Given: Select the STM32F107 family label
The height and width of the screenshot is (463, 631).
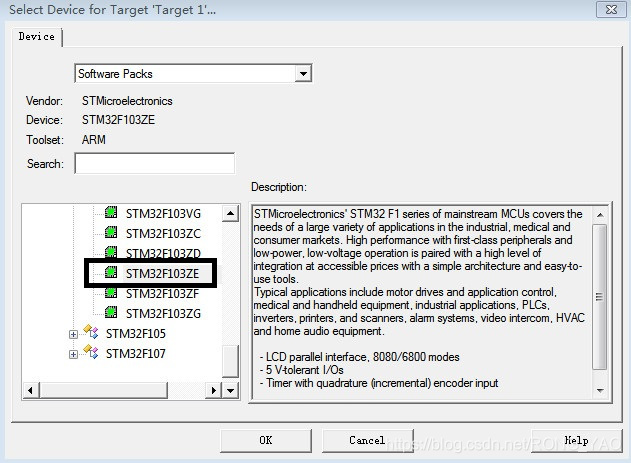Looking at the screenshot, I should point(136,354).
